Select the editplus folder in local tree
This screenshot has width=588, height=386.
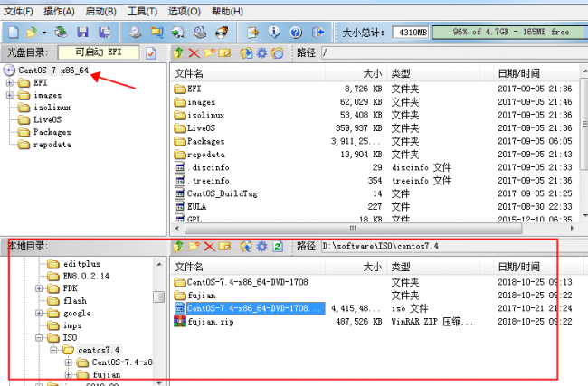(81, 264)
